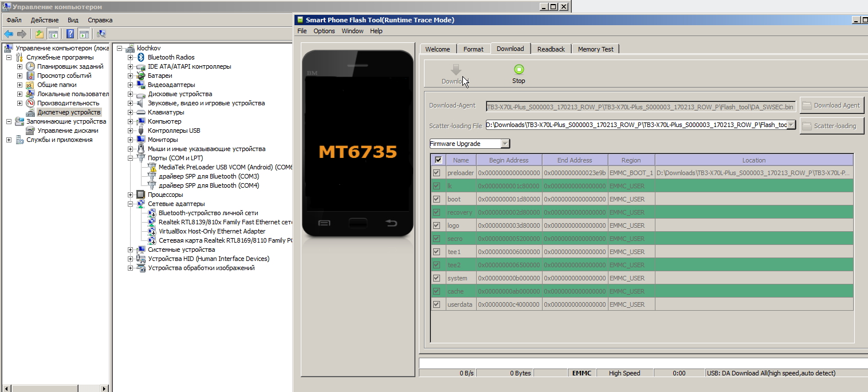This screenshot has width=868, height=392.
Task: Toggle the userdata partition checkbox
Action: 437,304
